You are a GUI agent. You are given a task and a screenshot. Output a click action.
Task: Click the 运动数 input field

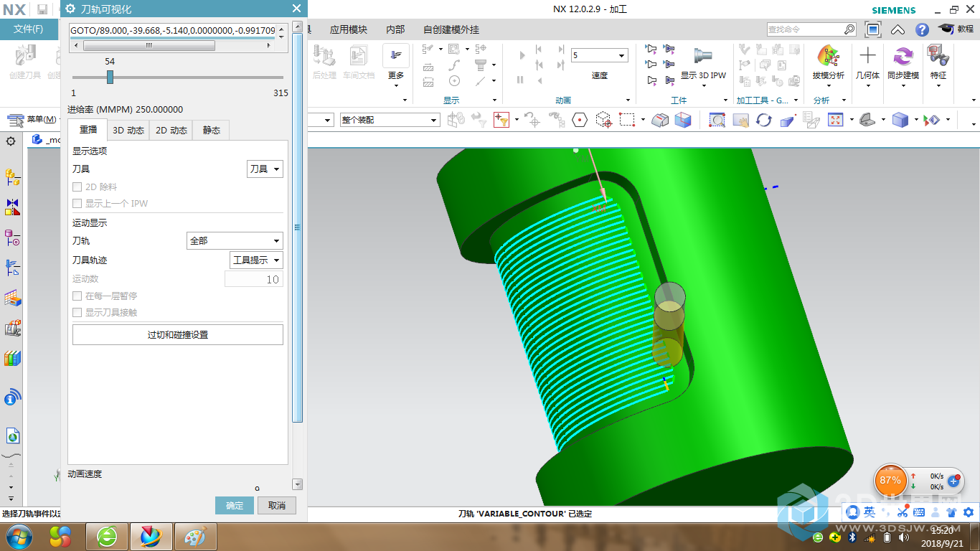tap(254, 279)
